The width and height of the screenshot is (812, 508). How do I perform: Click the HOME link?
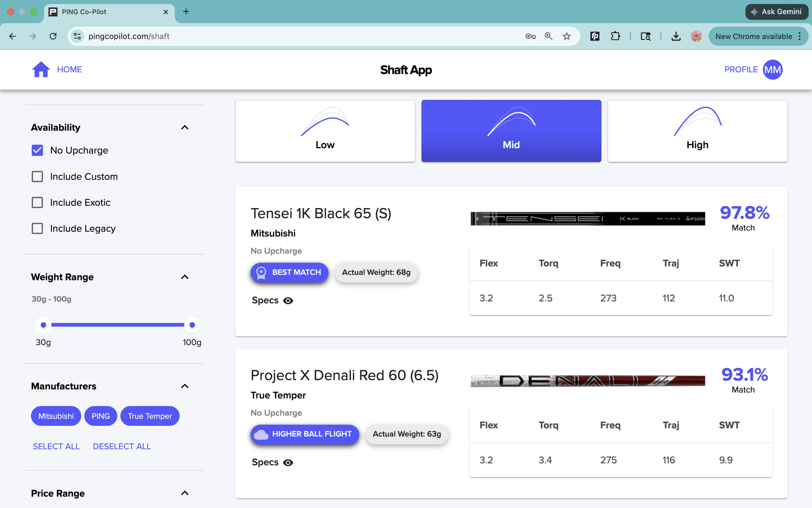pyautogui.click(x=70, y=70)
